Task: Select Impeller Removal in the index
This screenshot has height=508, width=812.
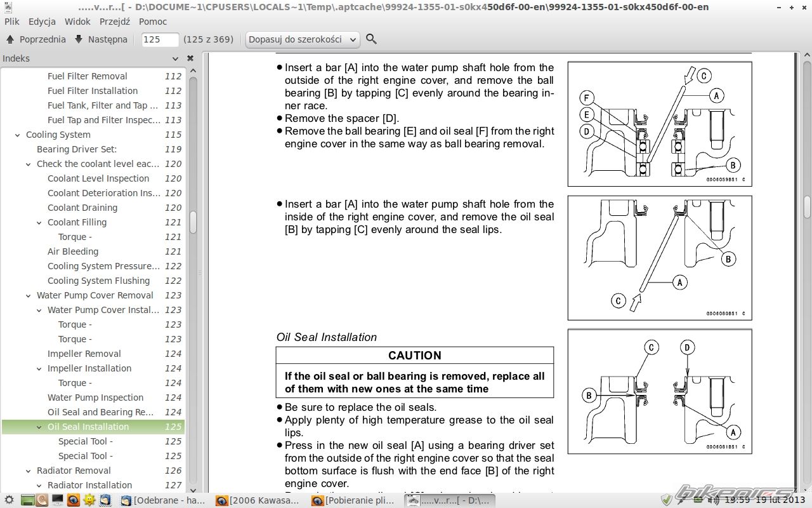Action: pyautogui.click(x=84, y=354)
